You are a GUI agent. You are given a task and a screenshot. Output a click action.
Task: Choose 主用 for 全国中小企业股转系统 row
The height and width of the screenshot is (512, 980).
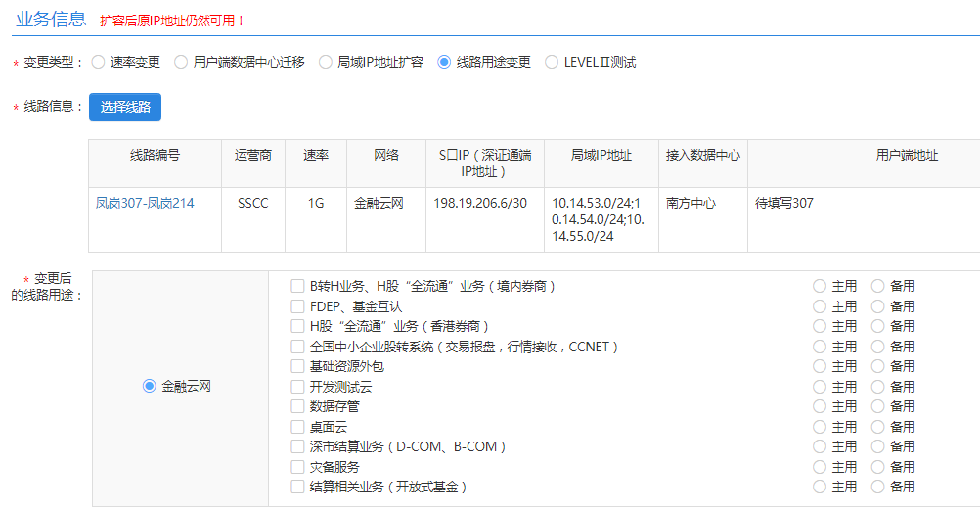[820, 347]
